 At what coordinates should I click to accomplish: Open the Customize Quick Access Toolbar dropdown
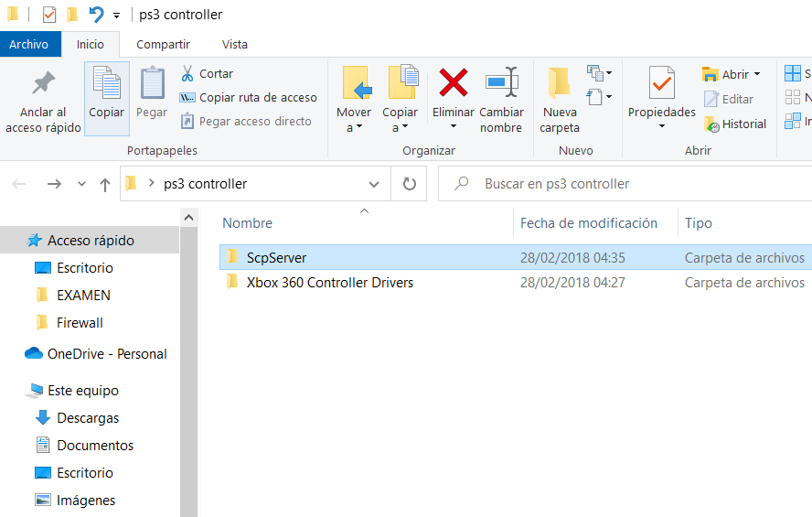[x=116, y=16]
